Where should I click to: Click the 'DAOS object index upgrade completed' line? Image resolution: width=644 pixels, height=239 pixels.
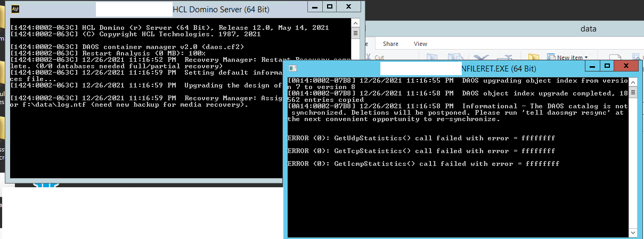click(x=458, y=97)
